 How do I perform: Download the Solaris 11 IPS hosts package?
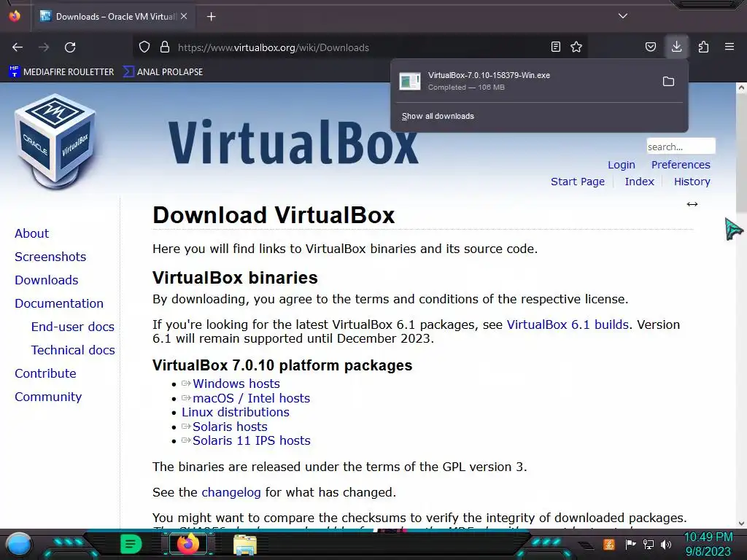pos(251,441)
